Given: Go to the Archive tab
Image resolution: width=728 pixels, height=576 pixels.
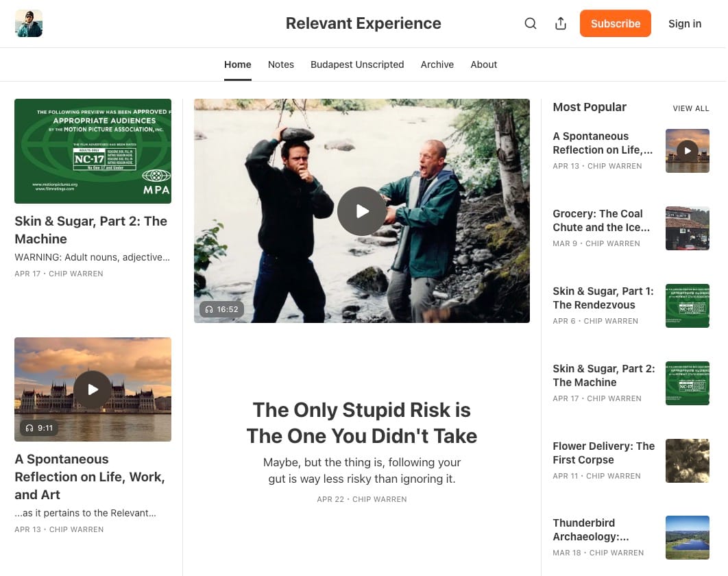Looking at the screenshot, I should 437,64.
